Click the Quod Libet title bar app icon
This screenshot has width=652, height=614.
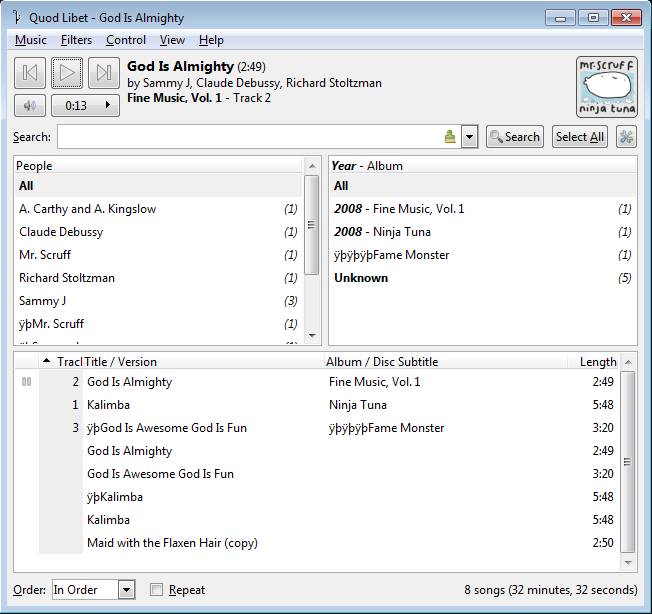click(17, 17)
